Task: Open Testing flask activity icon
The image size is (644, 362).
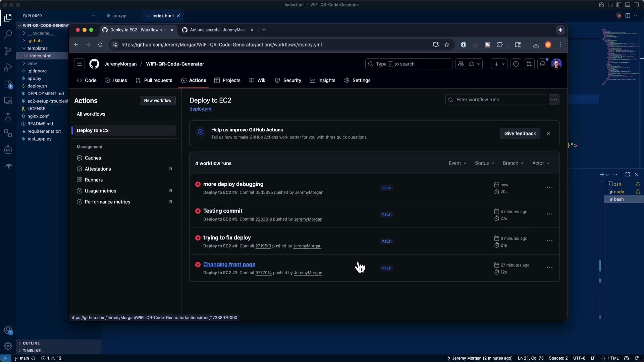Action: pos(8,117)
